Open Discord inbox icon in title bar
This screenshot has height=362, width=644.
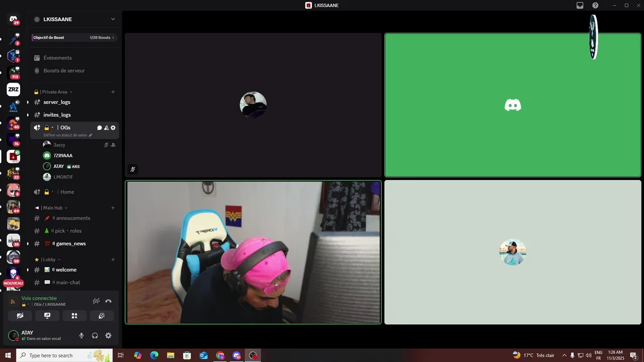(580, 6)
